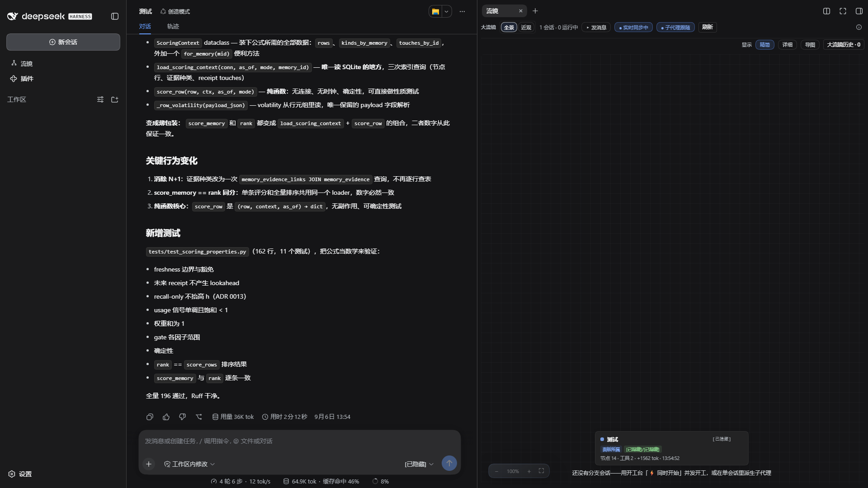Select 全景 view mode
This screenshot has width=868, height=488.
[x=509, y=28]
